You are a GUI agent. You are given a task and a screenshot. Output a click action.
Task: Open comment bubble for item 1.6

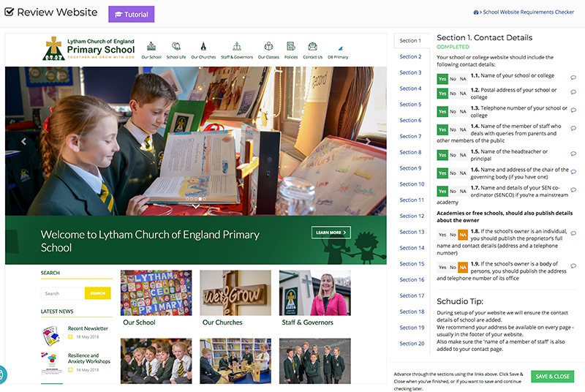click(x=573, y=172)
